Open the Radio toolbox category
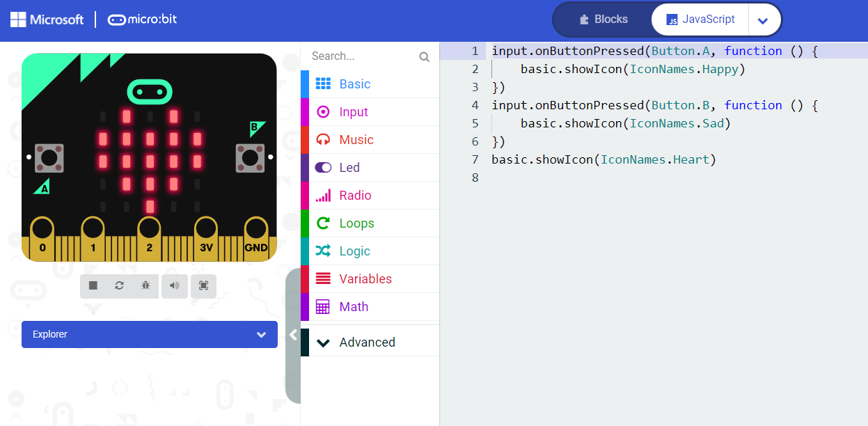 point(370,196)
